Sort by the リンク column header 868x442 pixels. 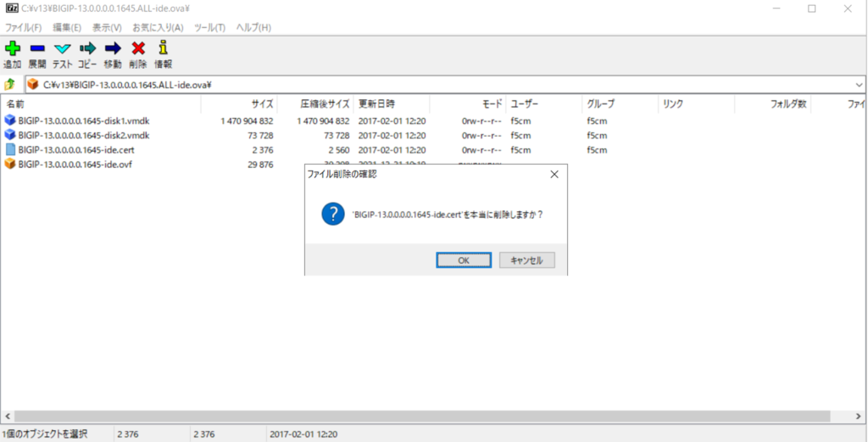point(697,104)
